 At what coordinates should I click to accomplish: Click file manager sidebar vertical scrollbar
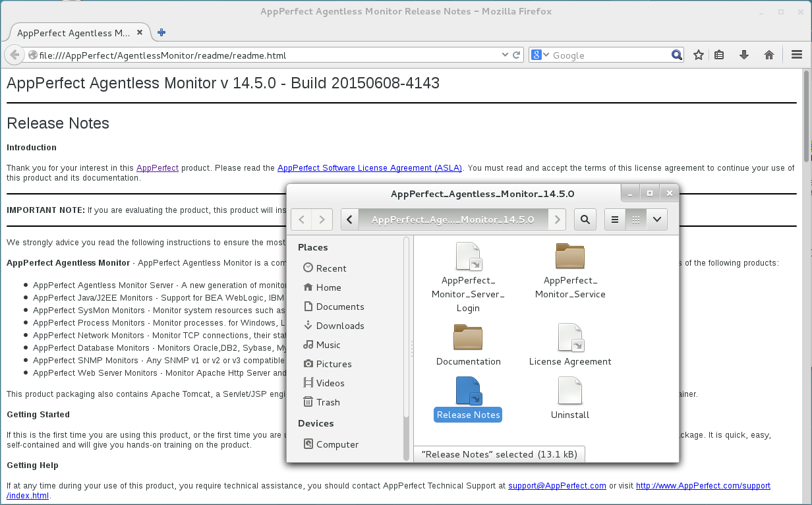tap(407, 326)
